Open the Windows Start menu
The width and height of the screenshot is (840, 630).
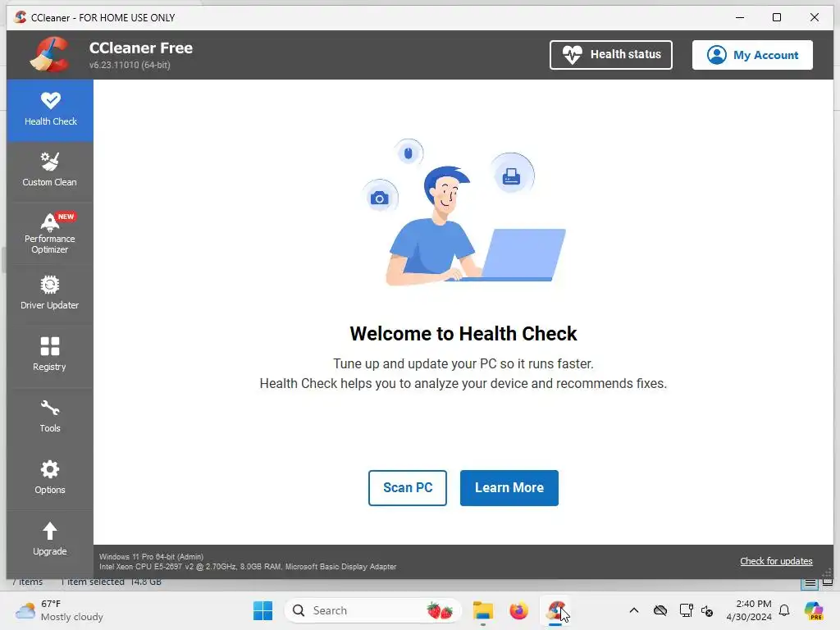[262, 610]
